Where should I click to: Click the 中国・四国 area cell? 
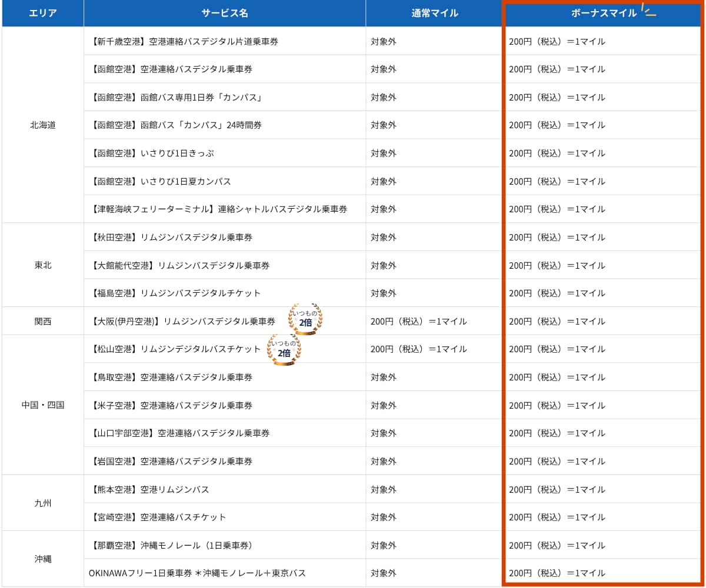[x=43, y=405]
